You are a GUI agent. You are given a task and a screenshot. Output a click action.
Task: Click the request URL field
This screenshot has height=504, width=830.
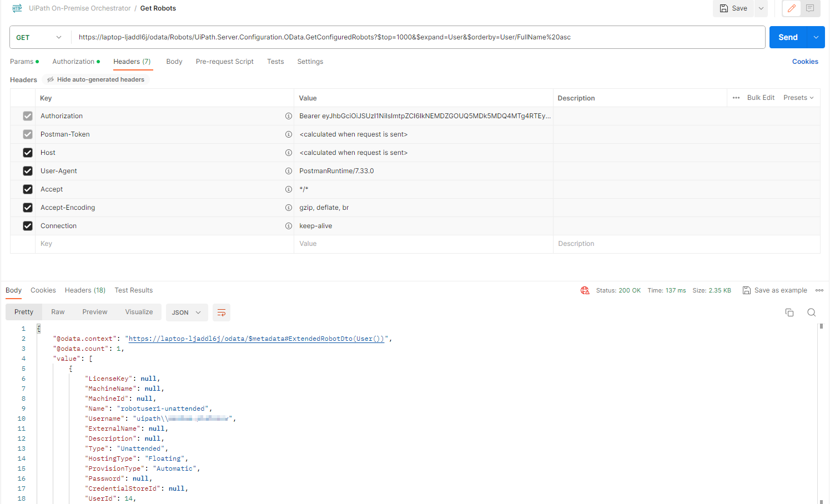418,37
